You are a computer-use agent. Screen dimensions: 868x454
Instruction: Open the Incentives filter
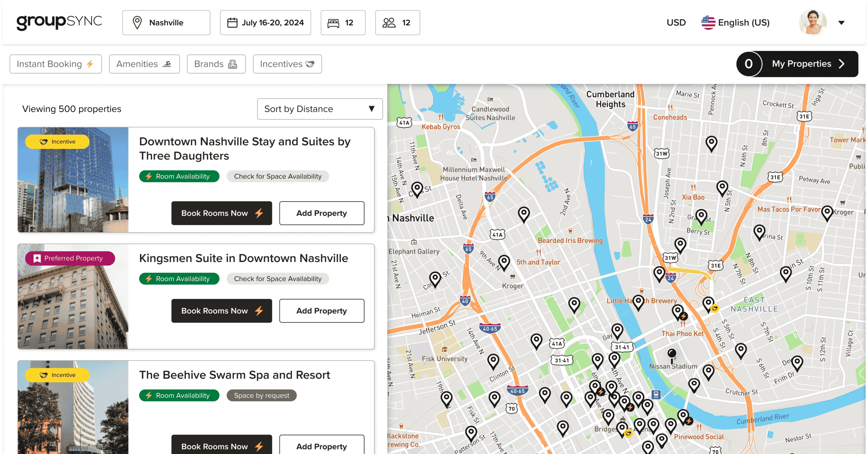click(287, 64)
